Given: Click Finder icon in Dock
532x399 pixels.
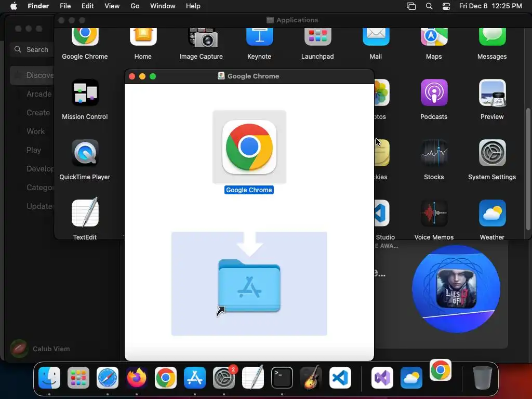Looking at the screenshot, I should tap(49, 378).
